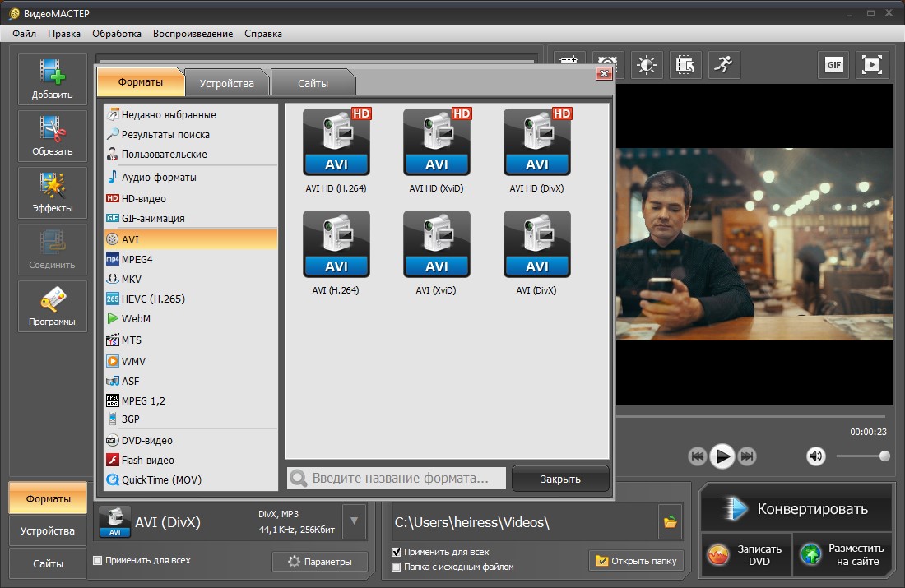Click the Добавить (add video) icon
The width and height of the screenshot is (905, 588).
coord(52,79)
